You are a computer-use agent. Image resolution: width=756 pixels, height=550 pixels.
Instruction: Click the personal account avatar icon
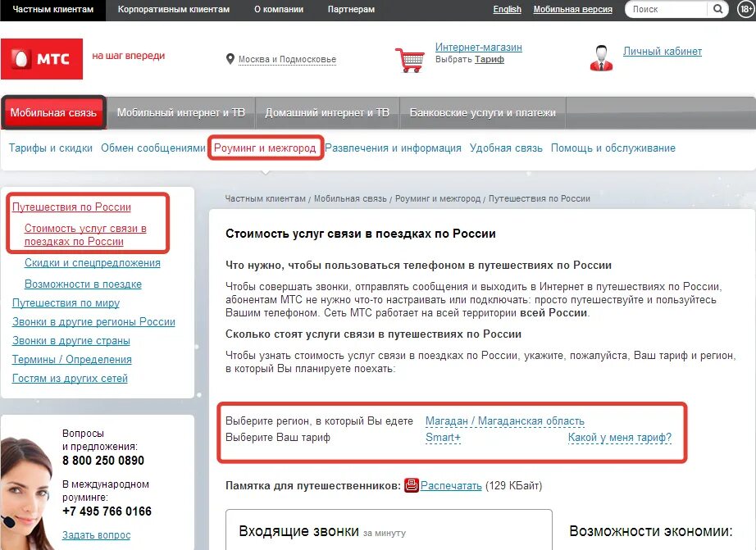[x=601, y=58]
